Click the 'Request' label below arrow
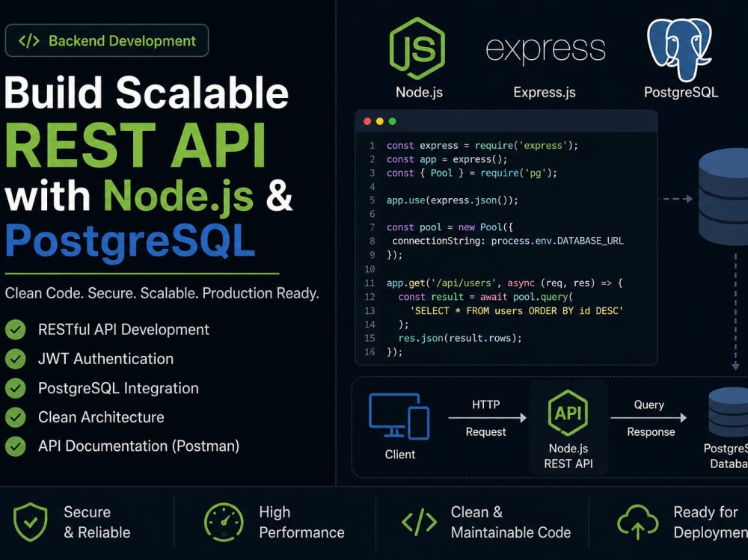Screen dimensions: 748x560 485,431
